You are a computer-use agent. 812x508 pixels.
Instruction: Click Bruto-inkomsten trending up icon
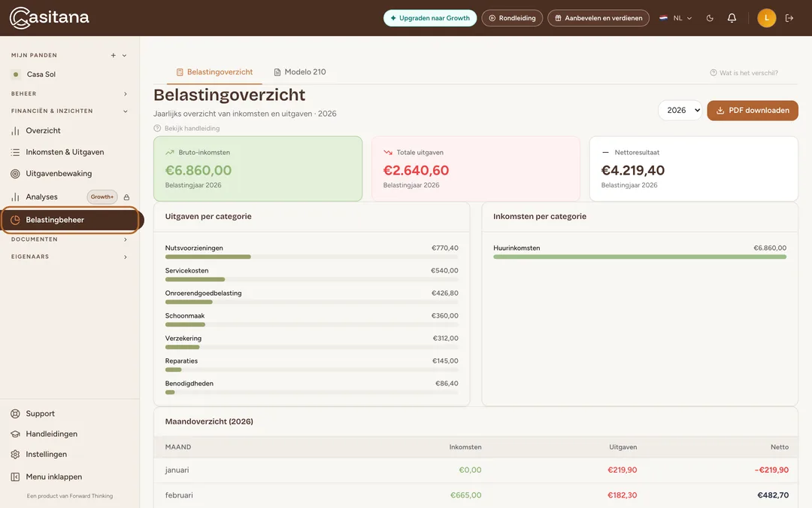tap(169, 152)
